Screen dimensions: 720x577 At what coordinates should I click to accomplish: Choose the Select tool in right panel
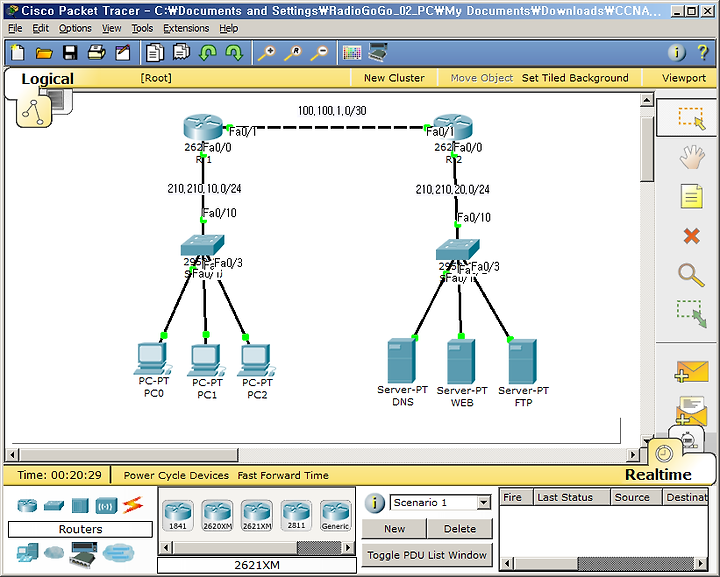click(691, 118)
